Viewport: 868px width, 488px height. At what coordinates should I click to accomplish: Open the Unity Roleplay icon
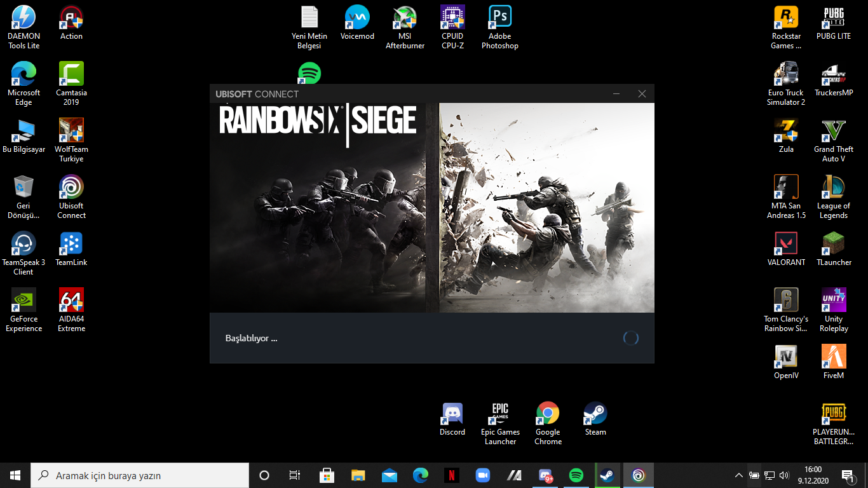coord(834,309)
